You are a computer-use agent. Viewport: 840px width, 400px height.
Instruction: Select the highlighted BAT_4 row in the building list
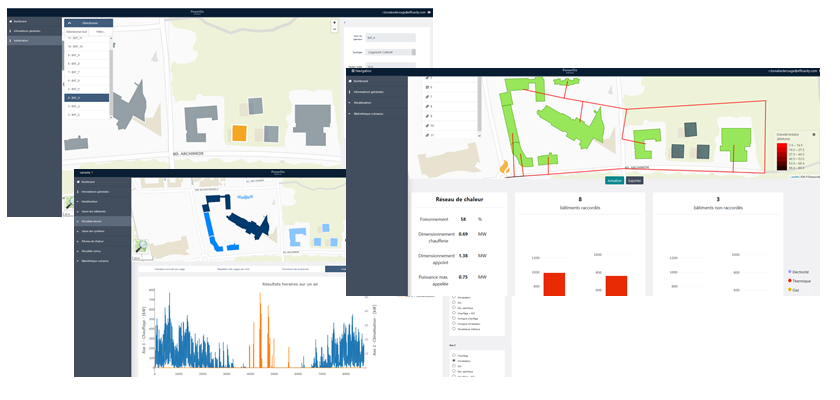coord(87,98)
